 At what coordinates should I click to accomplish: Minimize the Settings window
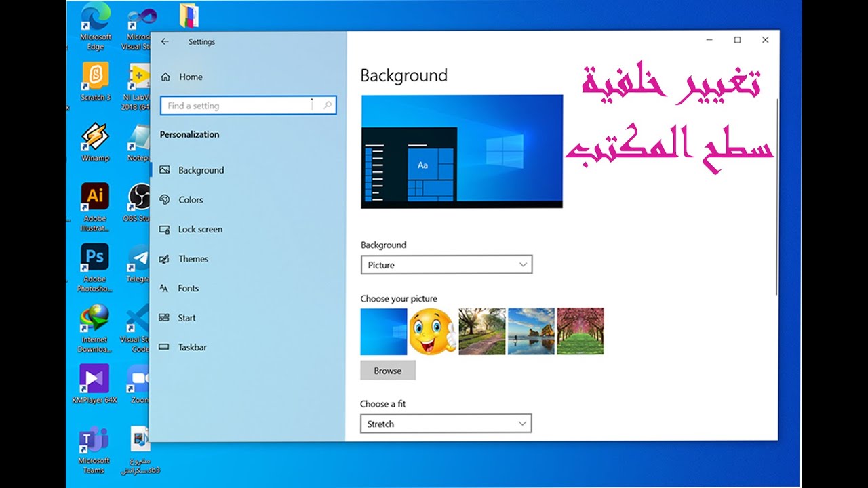(709, 40)
